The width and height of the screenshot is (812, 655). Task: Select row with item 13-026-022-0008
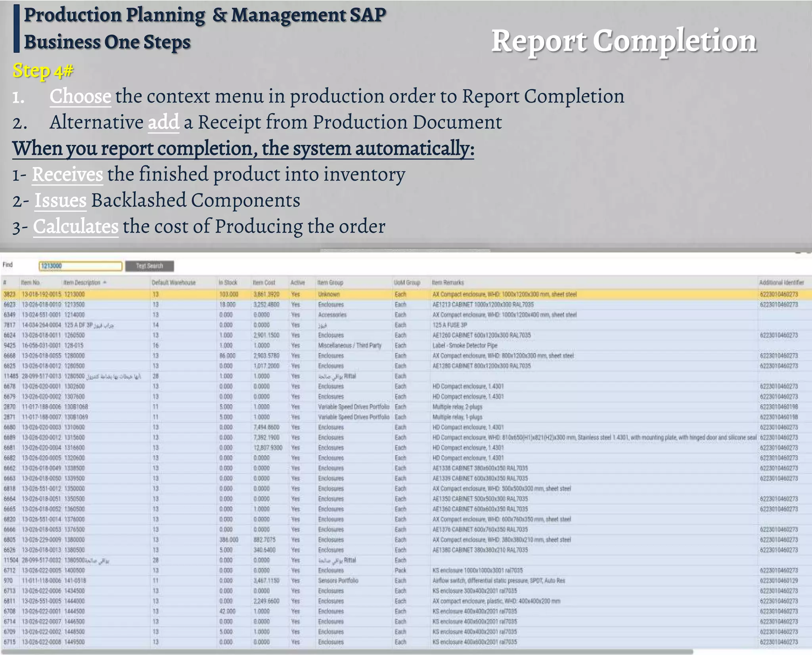click(x=406, y=642)
